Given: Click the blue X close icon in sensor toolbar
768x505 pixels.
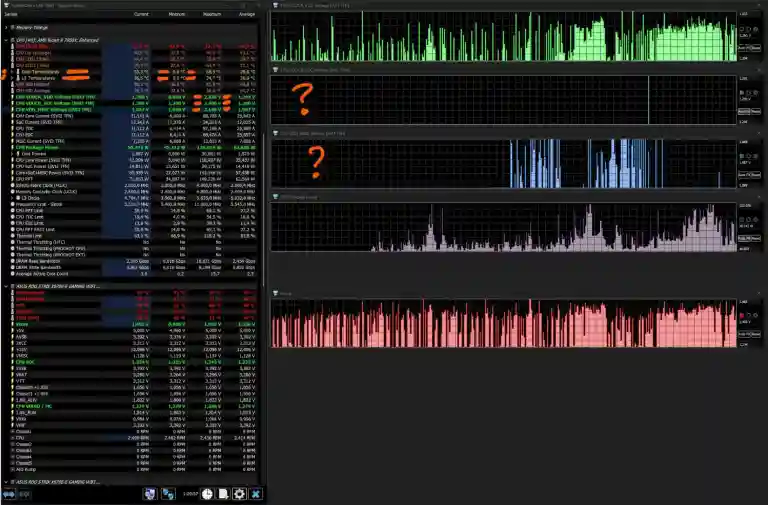Looking at the screenshot, I should [256, 494].
